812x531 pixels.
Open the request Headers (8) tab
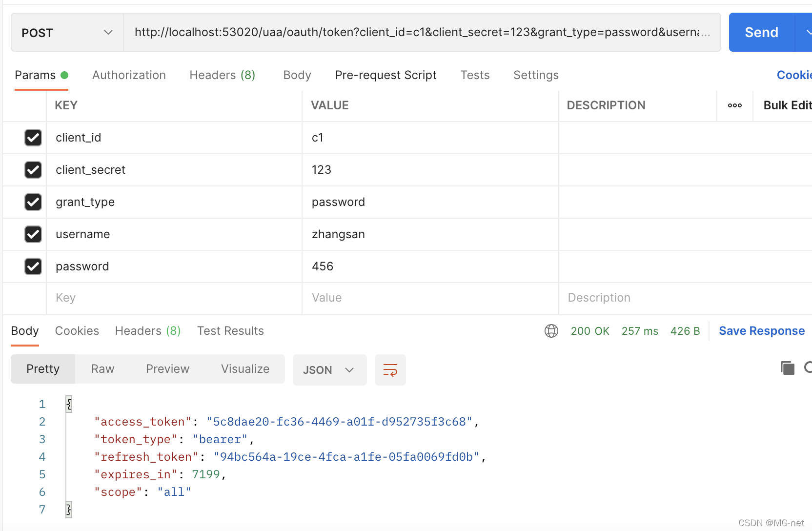(x=223, y=75)
